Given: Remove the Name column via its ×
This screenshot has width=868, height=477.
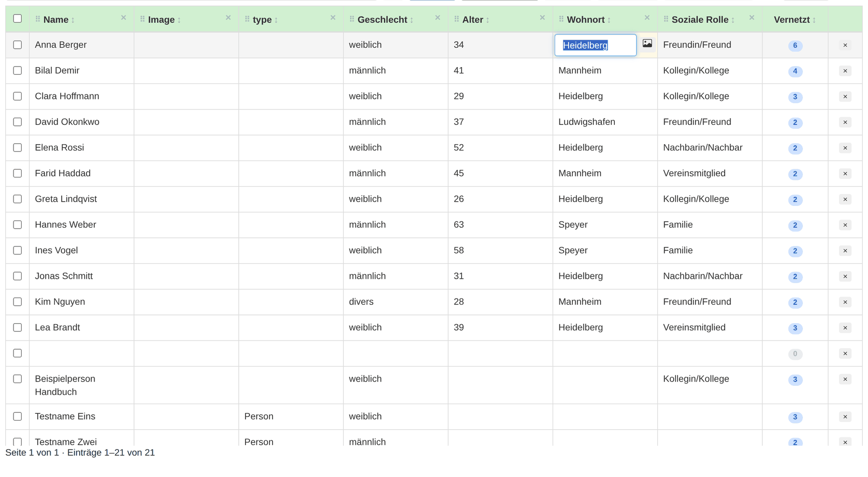Looking at the screenshot, I should click(x=123, y=18).
